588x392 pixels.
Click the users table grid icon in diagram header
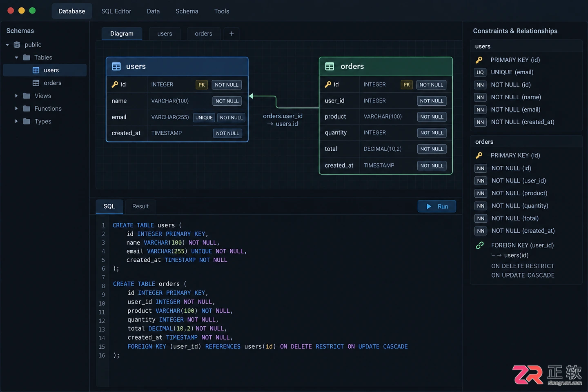click(116, 66)
